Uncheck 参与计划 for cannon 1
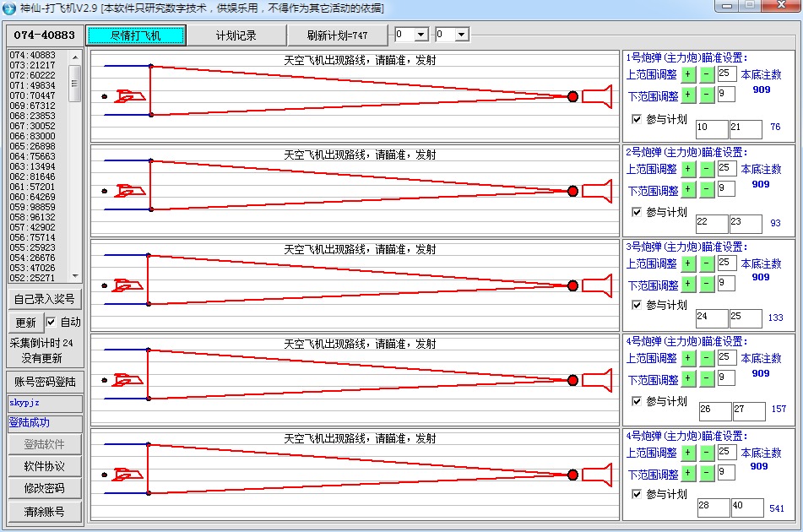This screenshot has height=532, width=803. click(x=638, y=119)
